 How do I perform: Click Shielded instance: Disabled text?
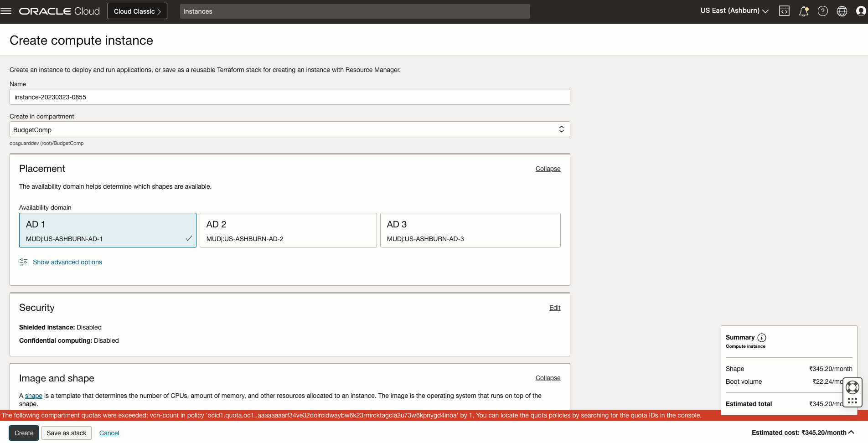coord(60,327)
